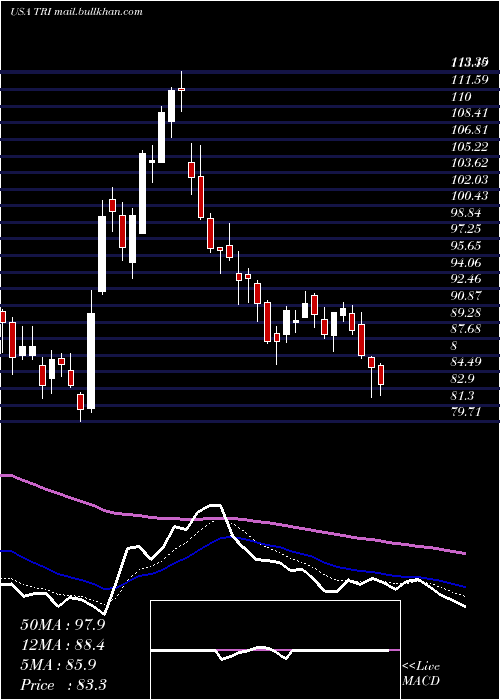500x700 pixels.
Task: Click the 5MA : 85.9 readout
Action: coord(58,665)
